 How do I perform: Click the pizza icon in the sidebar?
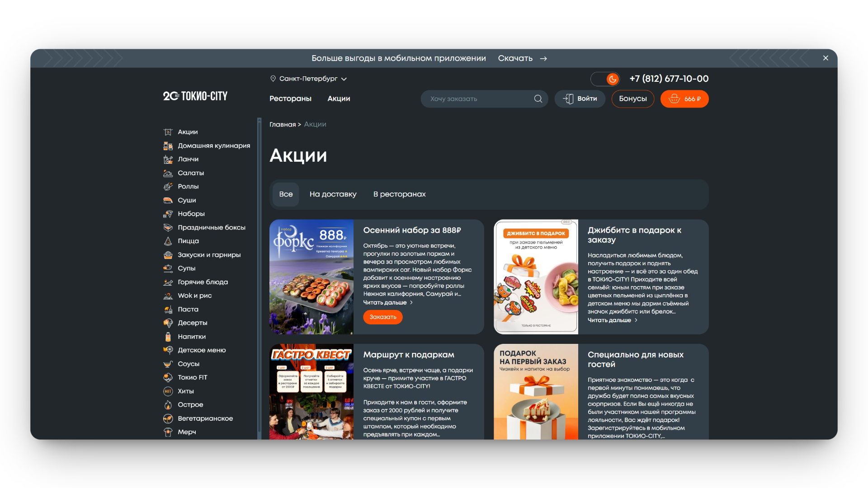click(x=168, y=241)
